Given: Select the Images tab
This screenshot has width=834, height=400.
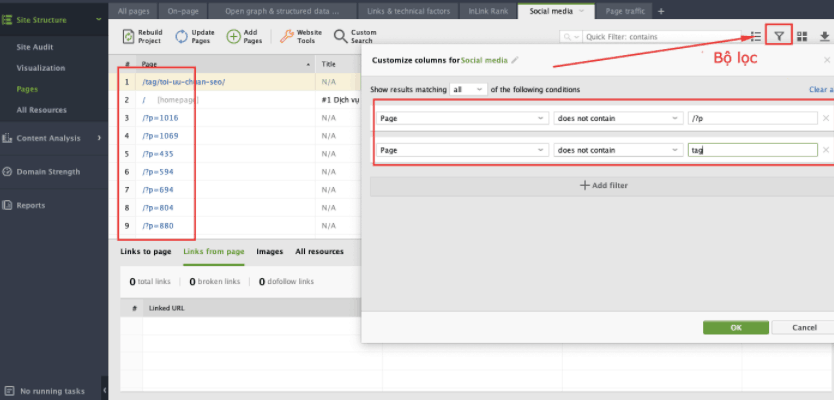Looking at the screenshot, I should coord(270,252).
